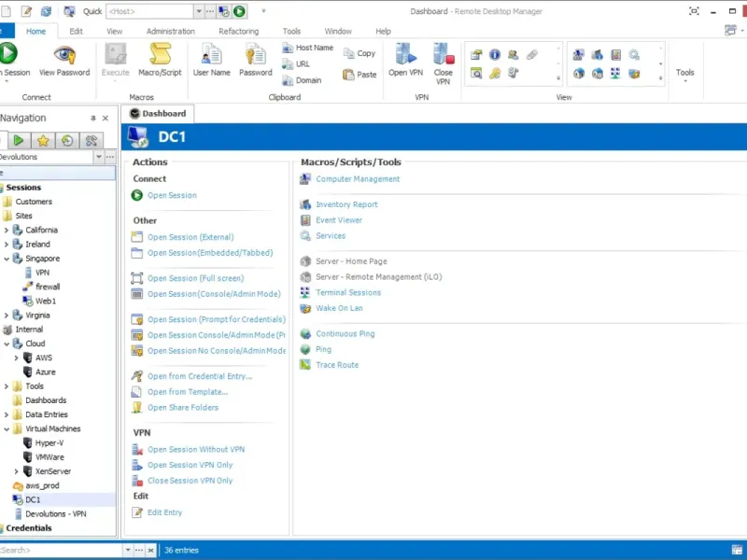Click the Search input field
This screenshot has height=560, width=747.
coord(61,550)
